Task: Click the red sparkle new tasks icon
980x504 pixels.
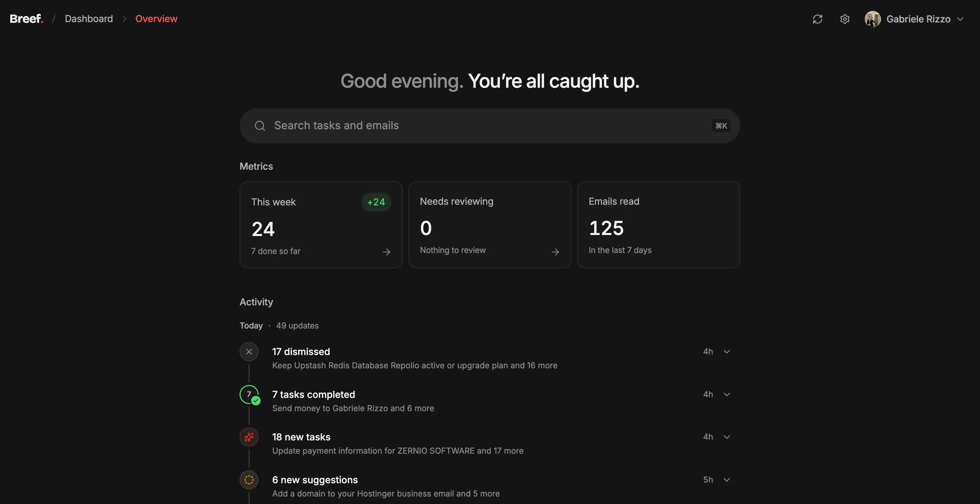Action: point(249,437)
